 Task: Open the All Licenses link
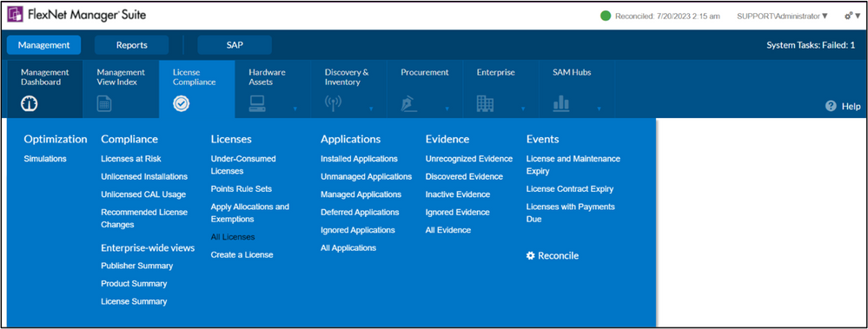point(233,237)
